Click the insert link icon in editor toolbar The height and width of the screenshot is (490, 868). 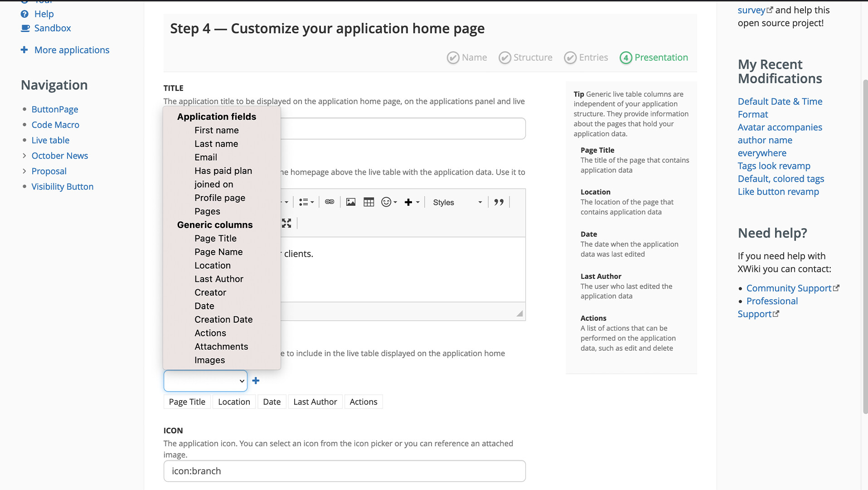(330, 202)
